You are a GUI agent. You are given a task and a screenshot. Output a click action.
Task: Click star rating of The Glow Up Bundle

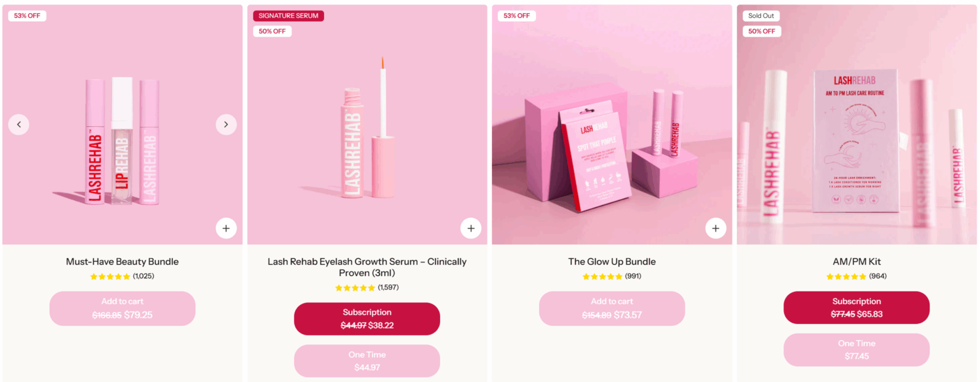602,277
